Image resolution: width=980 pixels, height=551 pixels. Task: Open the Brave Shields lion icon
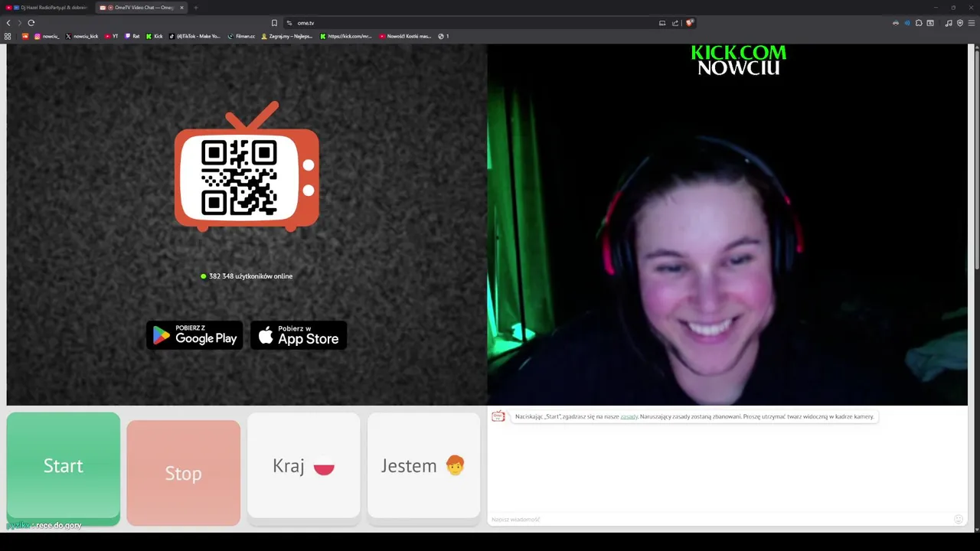689,23
